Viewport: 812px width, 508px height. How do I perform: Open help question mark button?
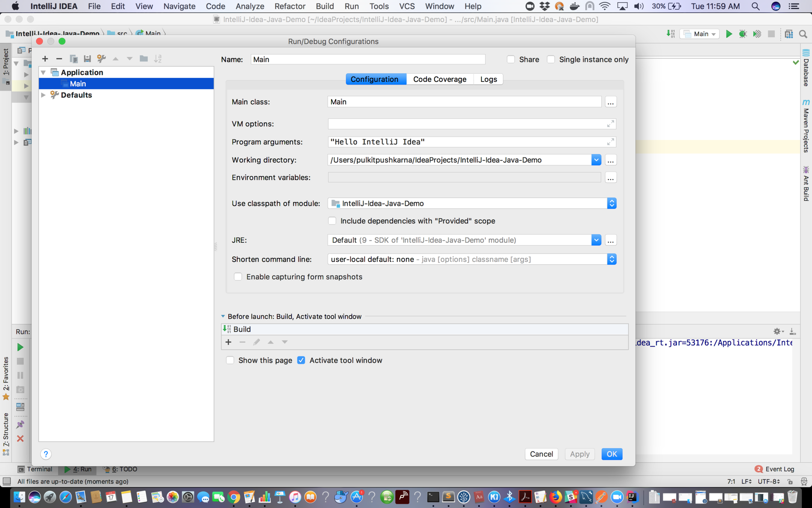click(46, 454)
